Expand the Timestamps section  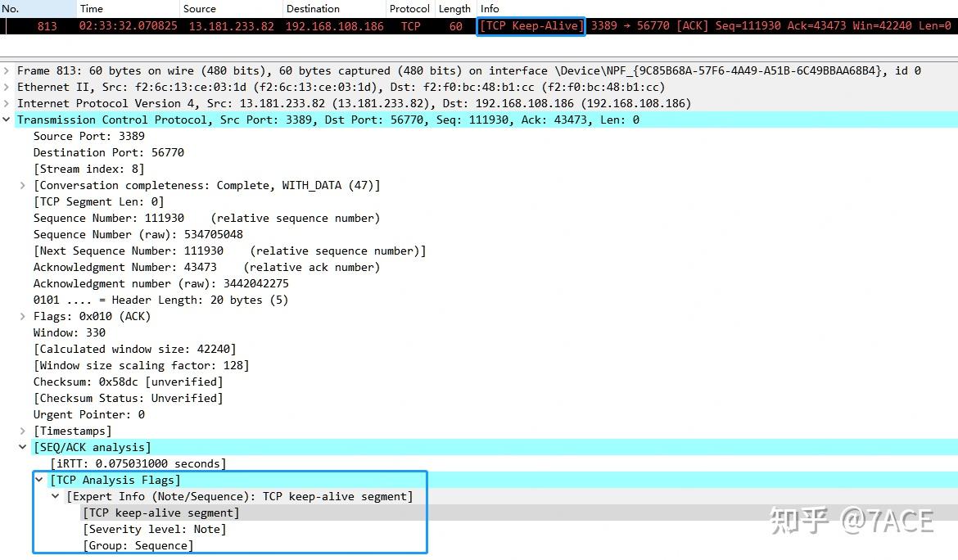(x=22, y=431)
